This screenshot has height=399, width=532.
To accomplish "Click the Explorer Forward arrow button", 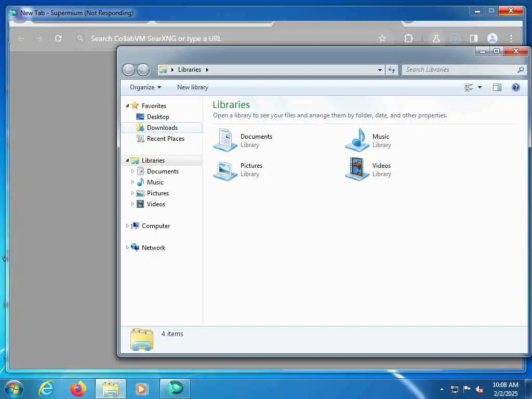I will click(143, 70).
